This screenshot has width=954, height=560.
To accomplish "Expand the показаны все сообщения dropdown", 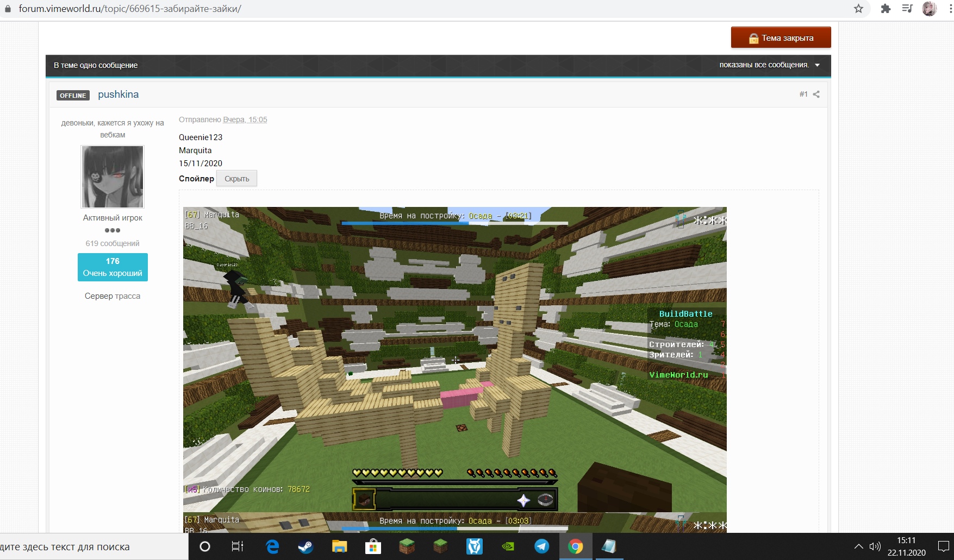I will [x=769, y=65].
